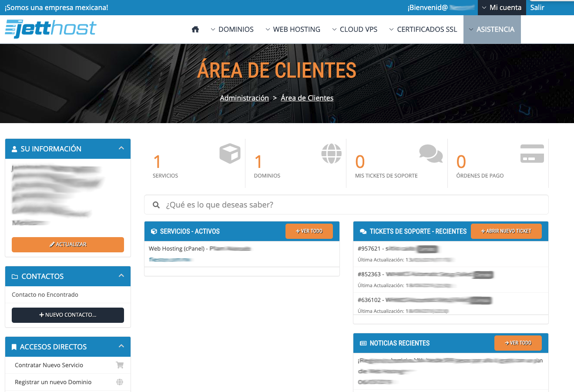Click the shopping cart icon beside Contratar Nuevo Servicio
The width and height of the screenshot is (574, 392).
tap(120, 365)
